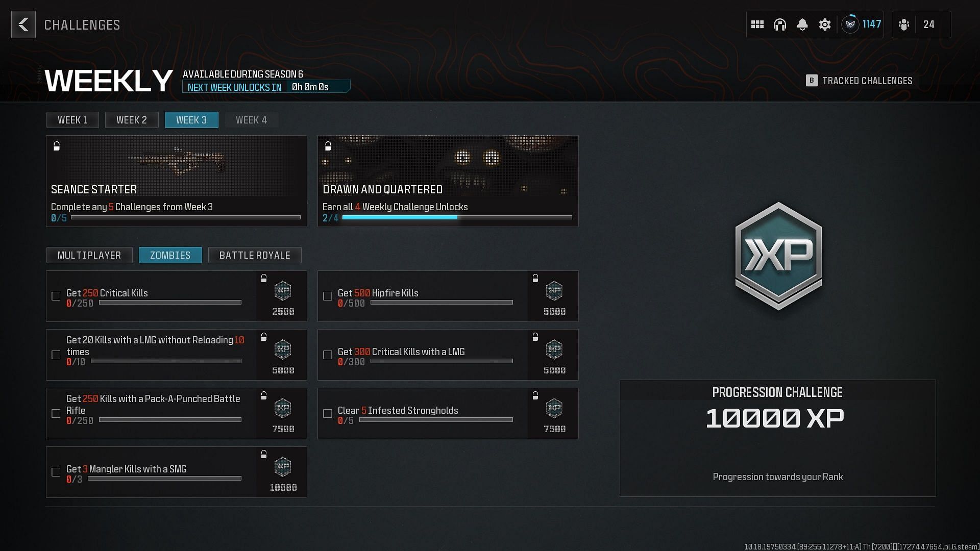
Task: Click the friends/players icon top right
Action: (904, 24)
